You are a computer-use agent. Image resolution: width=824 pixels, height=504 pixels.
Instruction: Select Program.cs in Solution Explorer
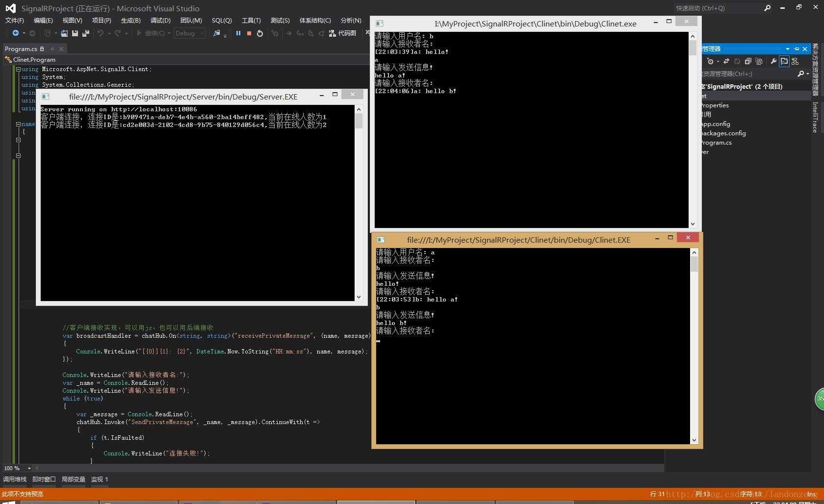716,143
